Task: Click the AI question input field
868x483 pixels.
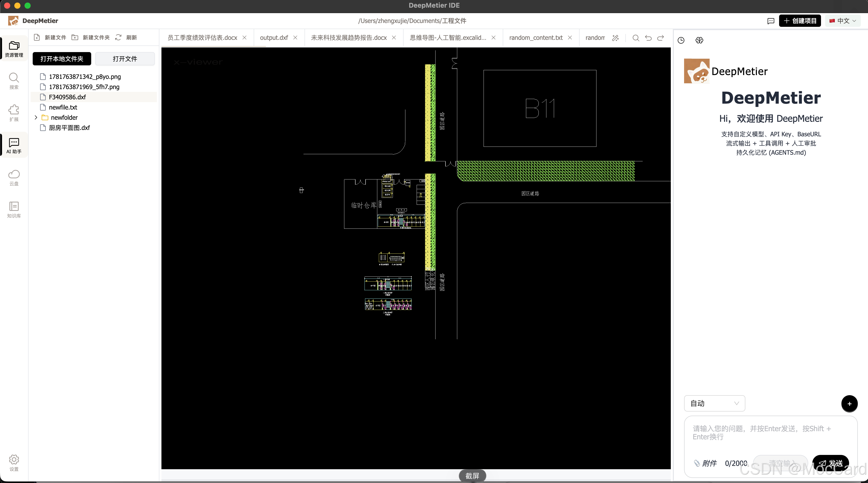Action: [770, 435]
